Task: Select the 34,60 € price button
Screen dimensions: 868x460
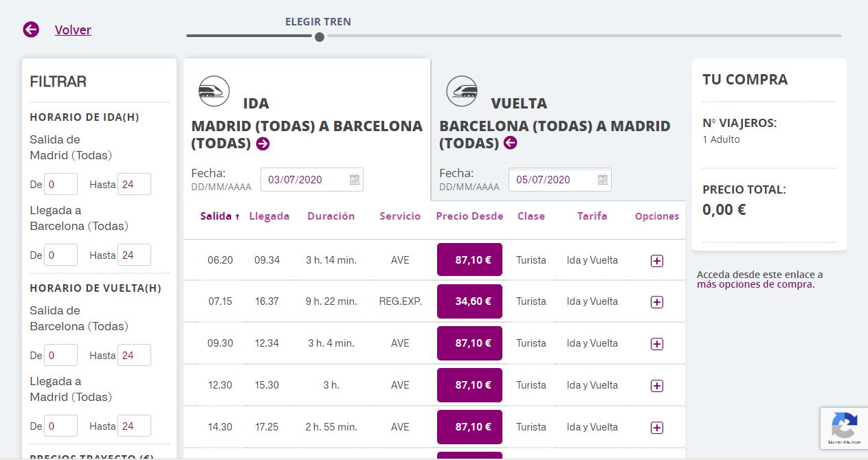Action: click(469, 301)
